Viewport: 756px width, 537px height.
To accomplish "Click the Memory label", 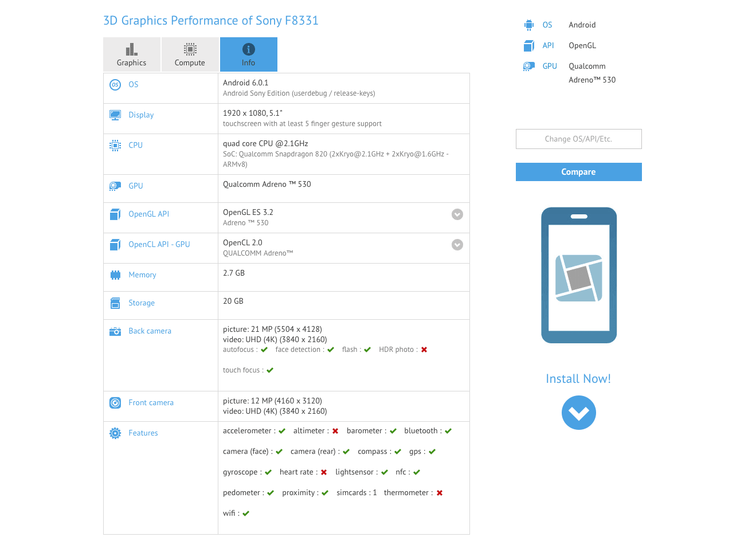I will pos(142,275).
